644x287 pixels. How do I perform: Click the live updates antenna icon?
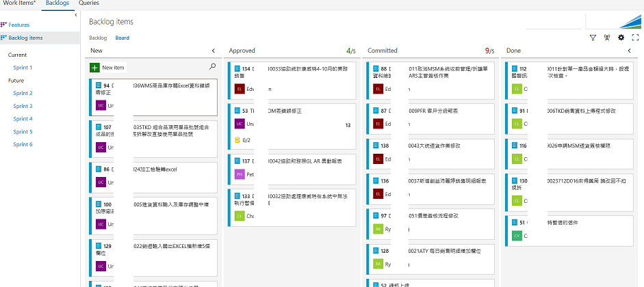click(x=607, y=38)
